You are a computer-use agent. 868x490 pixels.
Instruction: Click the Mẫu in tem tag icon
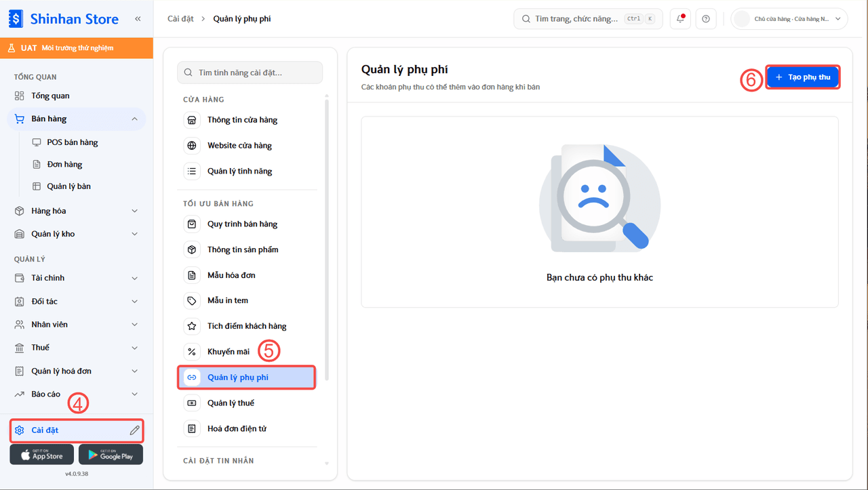click(x=192, y=300)
